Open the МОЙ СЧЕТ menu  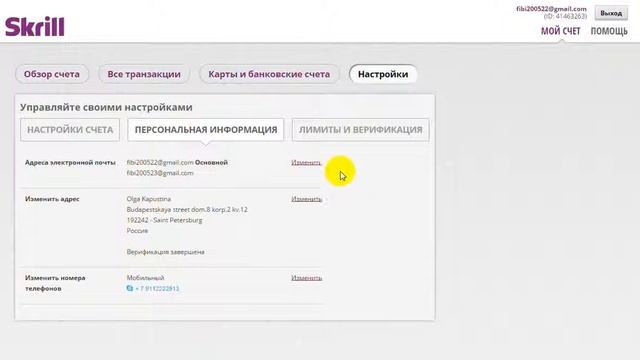click(x=560, y=31)
